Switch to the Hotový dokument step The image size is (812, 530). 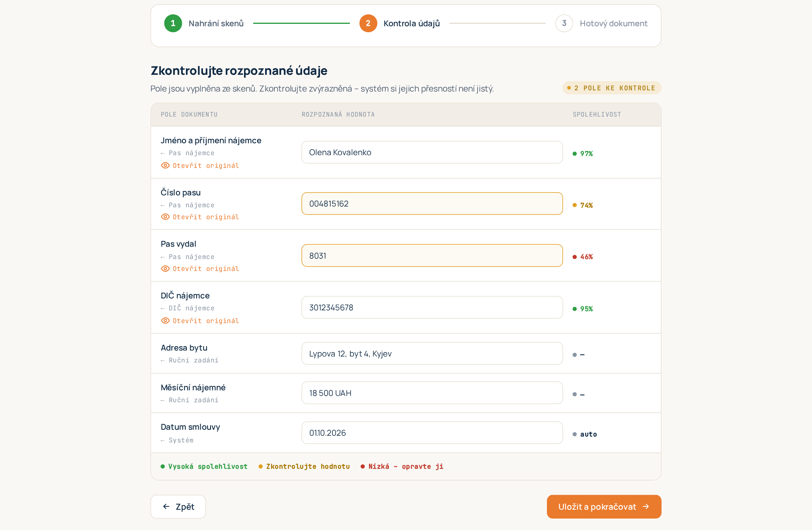601,23
